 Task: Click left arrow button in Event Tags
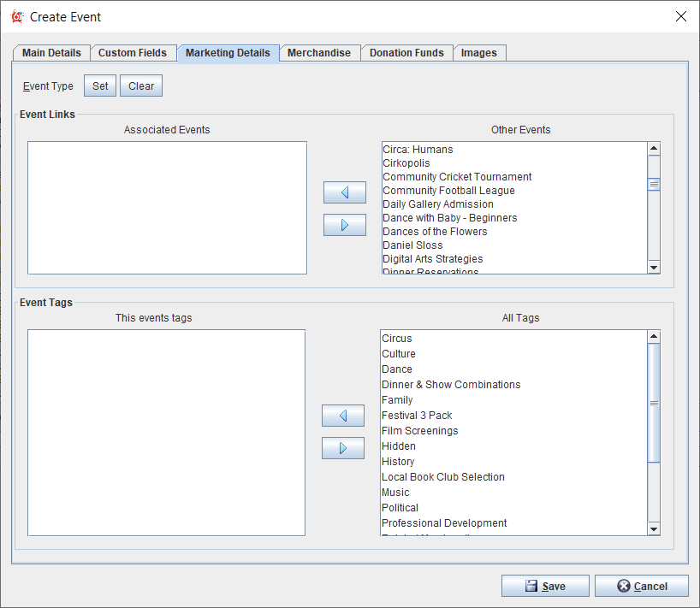342,416
